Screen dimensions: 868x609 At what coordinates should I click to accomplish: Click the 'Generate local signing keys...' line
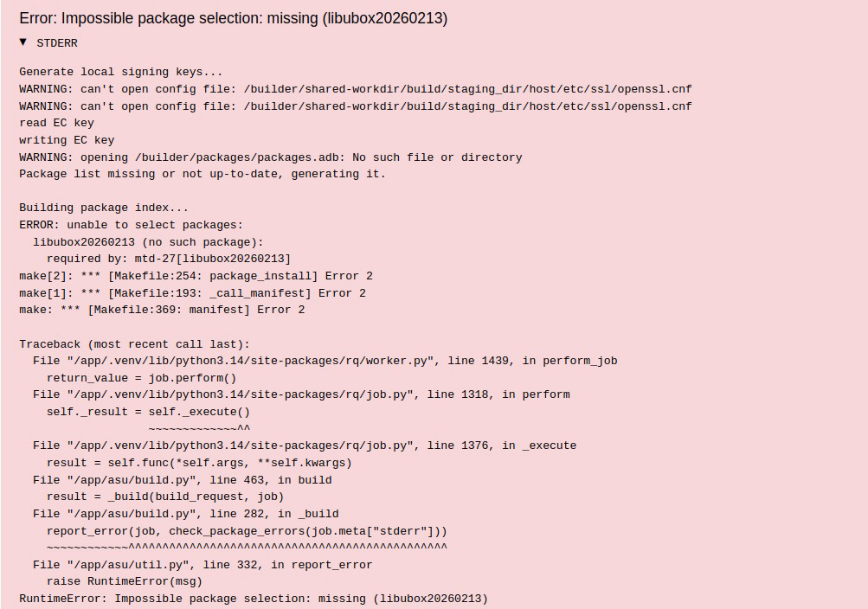pyautogui.click(x=121, y=72)
